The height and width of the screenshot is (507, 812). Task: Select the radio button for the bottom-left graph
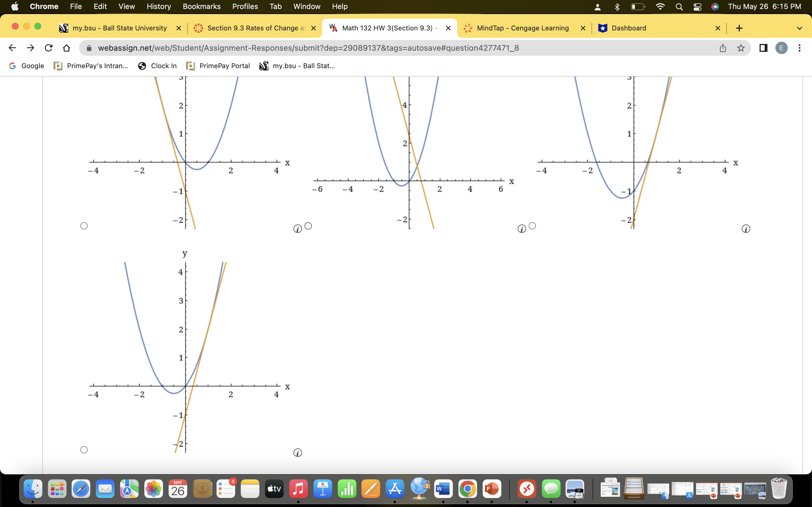click(84, 449)
